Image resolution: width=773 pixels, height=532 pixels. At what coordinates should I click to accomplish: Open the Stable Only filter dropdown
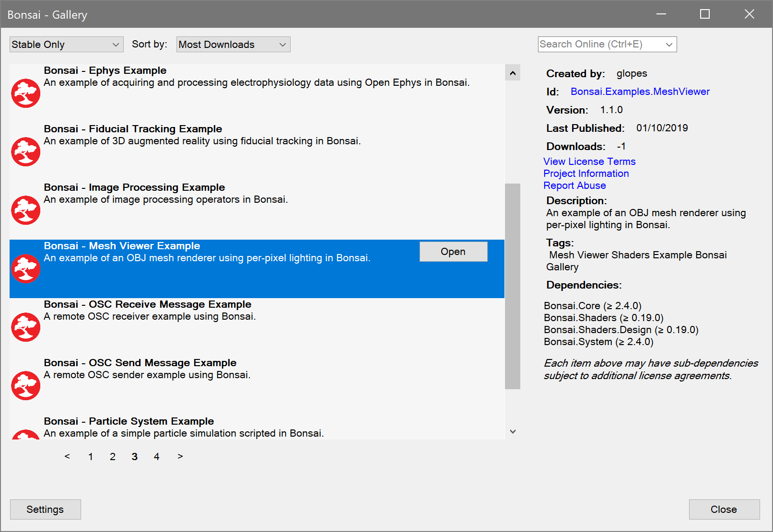tap(66, 45)
